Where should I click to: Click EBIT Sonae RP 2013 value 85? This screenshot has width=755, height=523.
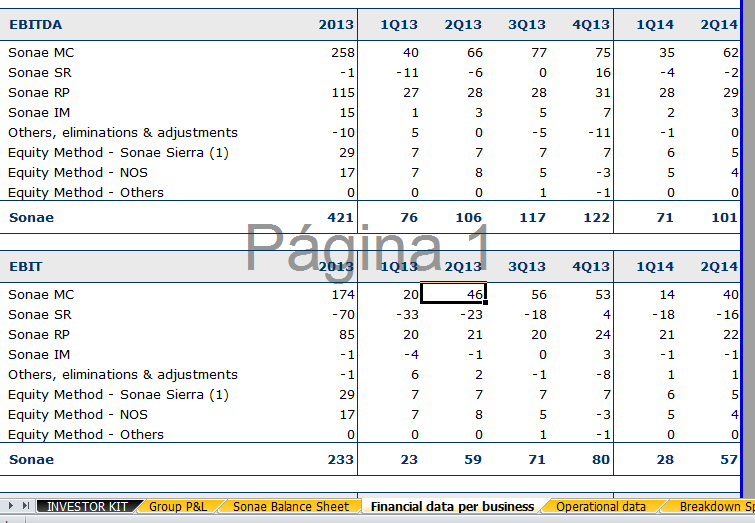pyautogui.click(x=347, y=335)
